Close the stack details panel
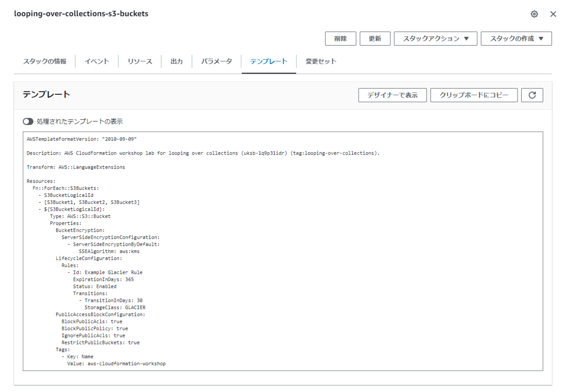566x392 pixels. pos(553,14)
